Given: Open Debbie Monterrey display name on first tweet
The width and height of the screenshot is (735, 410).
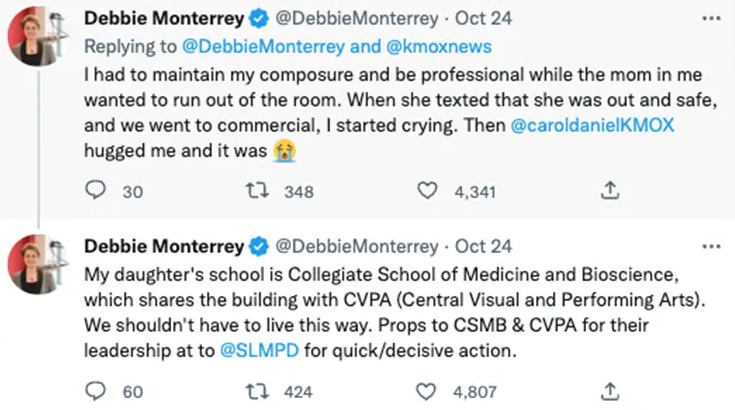Looking at the screenshot, I should coord(163,18).
